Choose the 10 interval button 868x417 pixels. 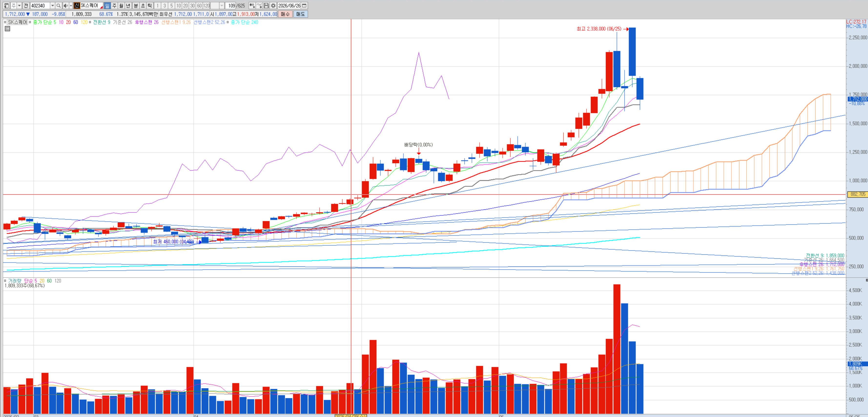179,6
